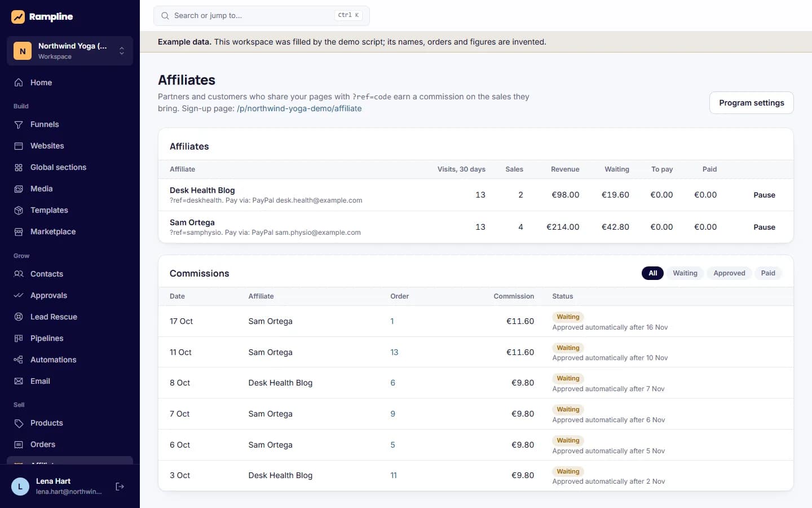Filter commissions by Paid
Screen dimensions: 812x508
tap(768, 273)
